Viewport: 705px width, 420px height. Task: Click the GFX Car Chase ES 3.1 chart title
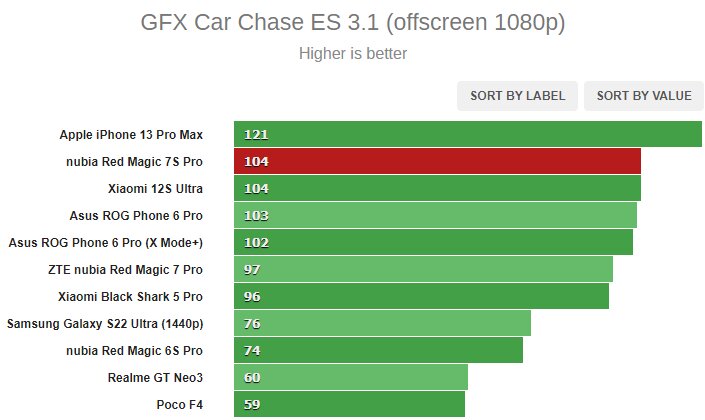click(x=353, y=22)
